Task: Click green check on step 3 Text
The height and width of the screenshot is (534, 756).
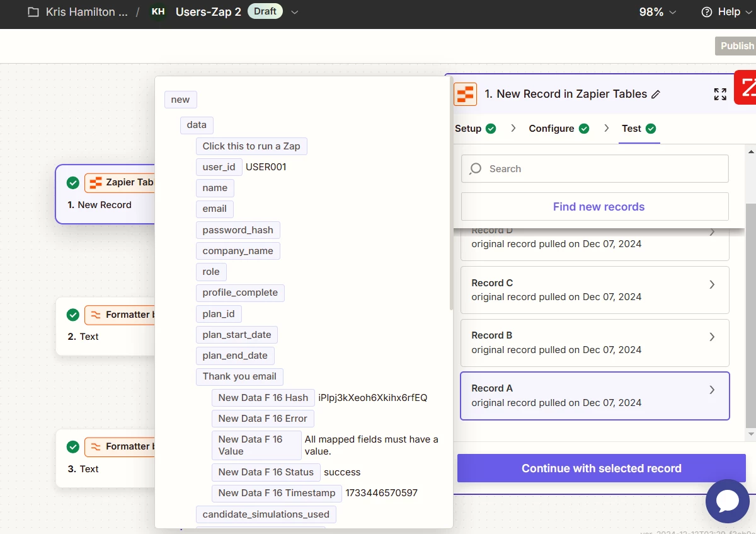Action: 73,446
